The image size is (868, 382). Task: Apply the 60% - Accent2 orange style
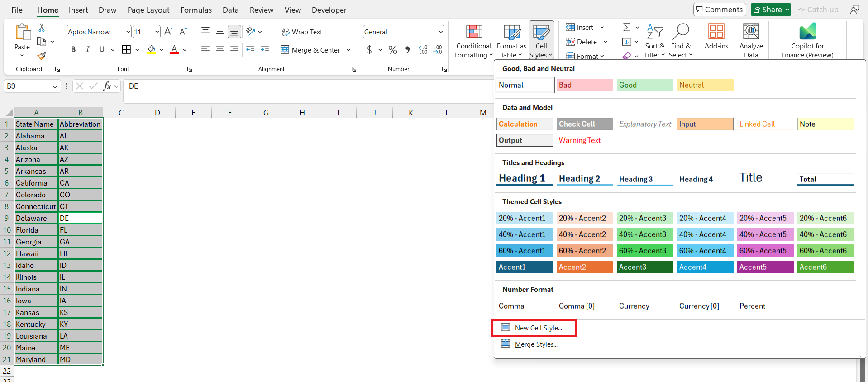tap(585, 251)
